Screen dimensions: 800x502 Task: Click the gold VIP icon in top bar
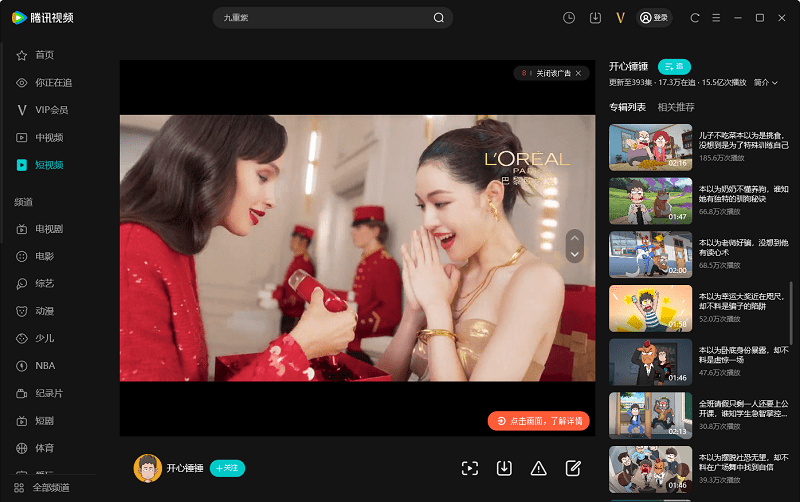621,18
